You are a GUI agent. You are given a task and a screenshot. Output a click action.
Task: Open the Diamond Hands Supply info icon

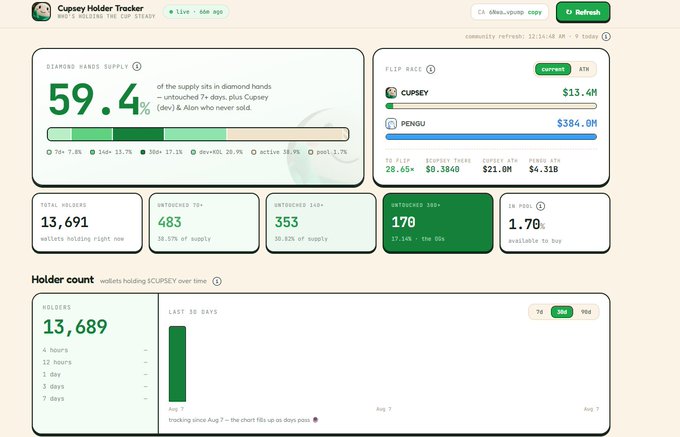coord(137,66)
